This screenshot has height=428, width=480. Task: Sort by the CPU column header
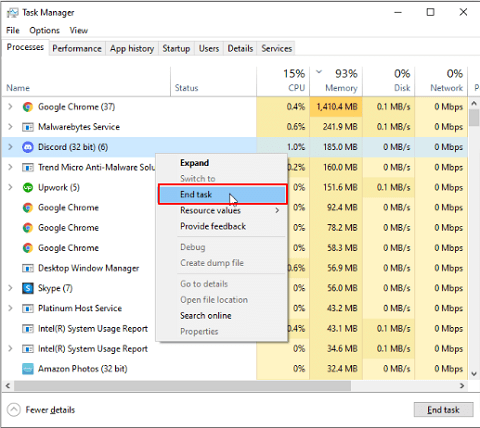click(x=283, y=82)
